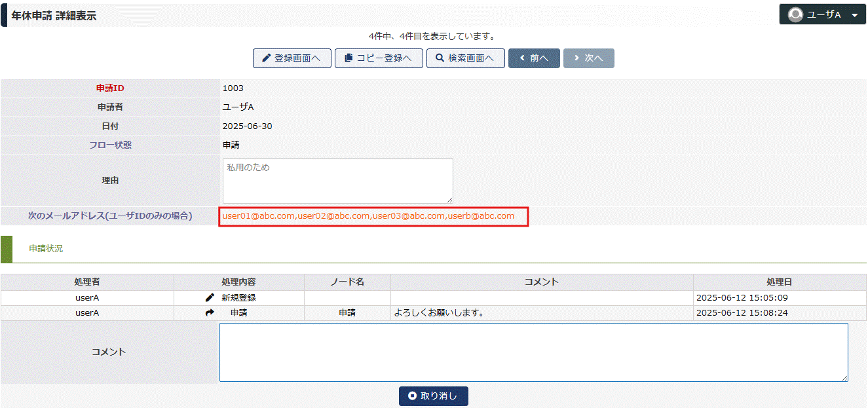
Task: Select the timestamp 2025-06-12 15:05:09
Action: pos(742,297)
